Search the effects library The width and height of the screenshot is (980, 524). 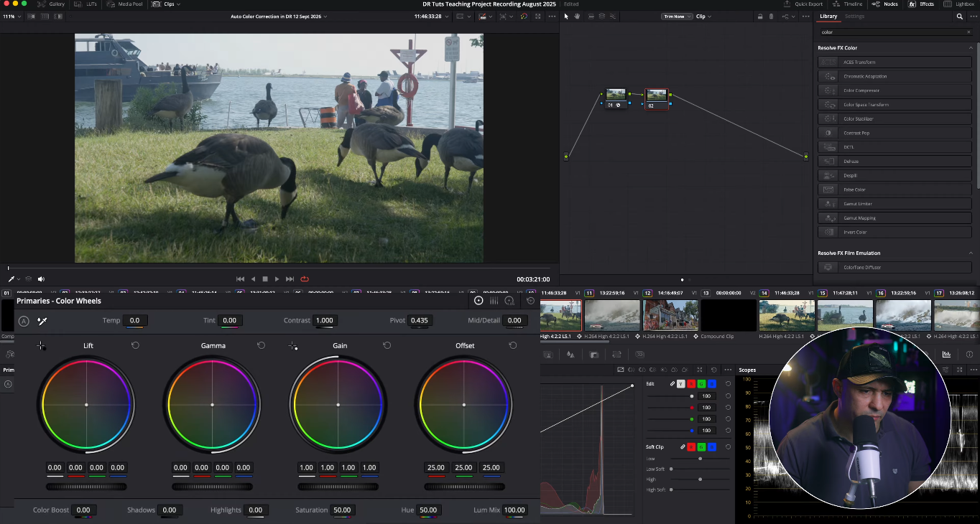point(959,17)
